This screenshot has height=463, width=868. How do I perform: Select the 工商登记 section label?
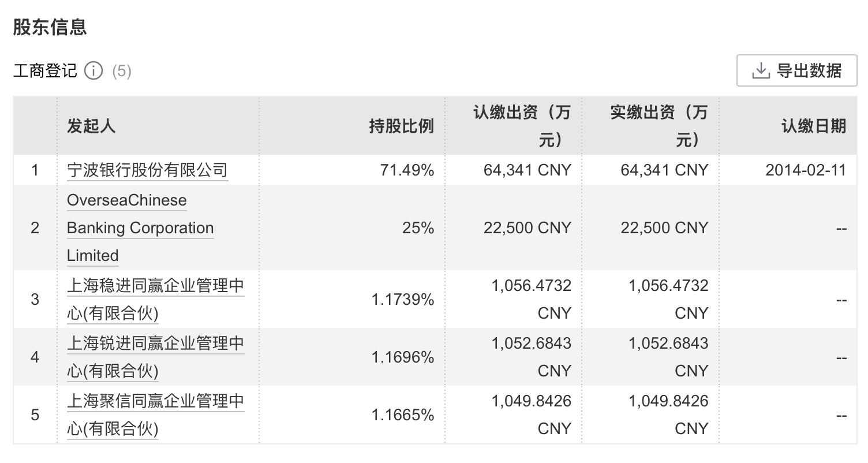(45, 71)
